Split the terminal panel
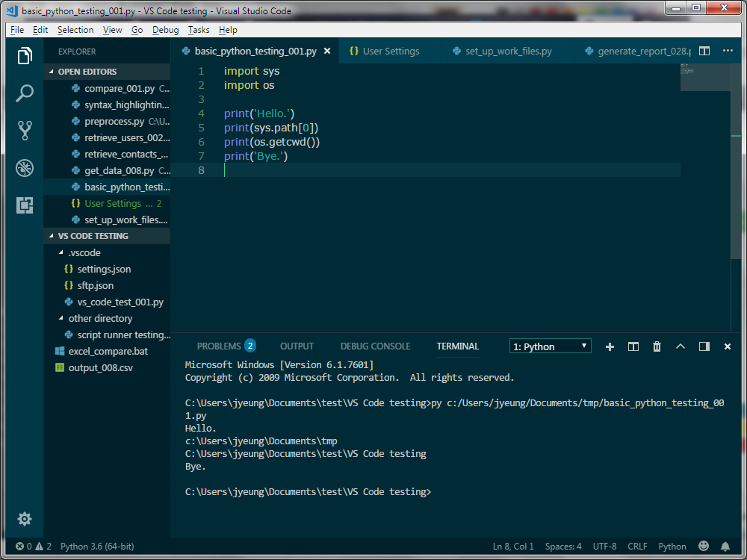 pos(633,346)
